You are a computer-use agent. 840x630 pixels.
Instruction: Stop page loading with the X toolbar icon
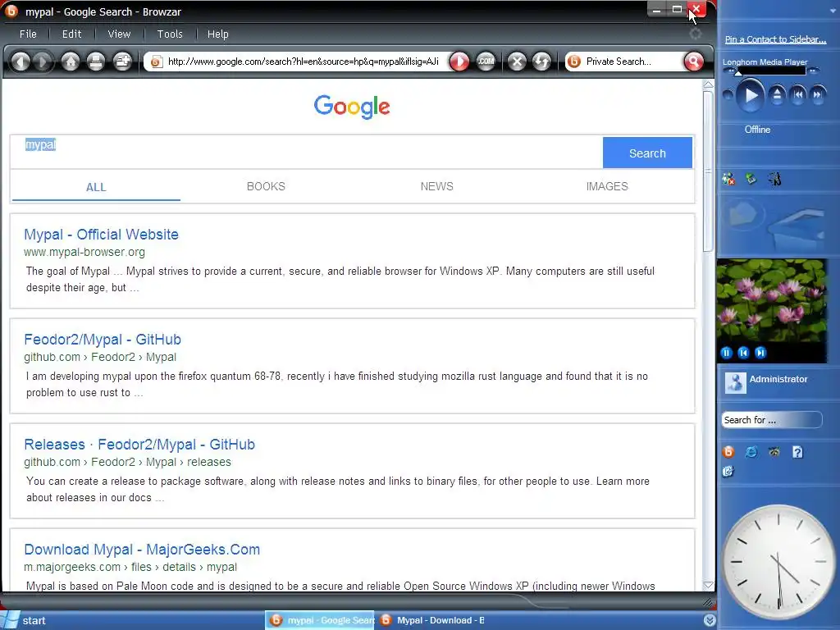tap(517, 62)
